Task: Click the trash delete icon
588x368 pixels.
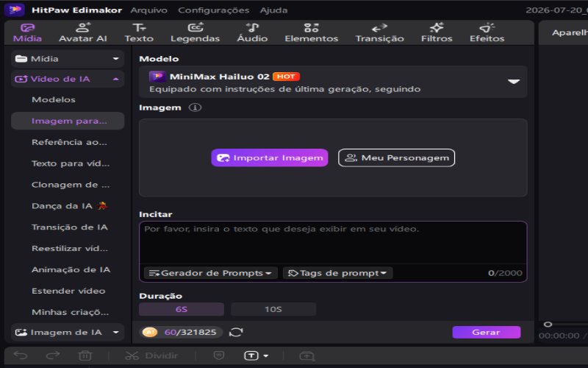Action: 85,355
